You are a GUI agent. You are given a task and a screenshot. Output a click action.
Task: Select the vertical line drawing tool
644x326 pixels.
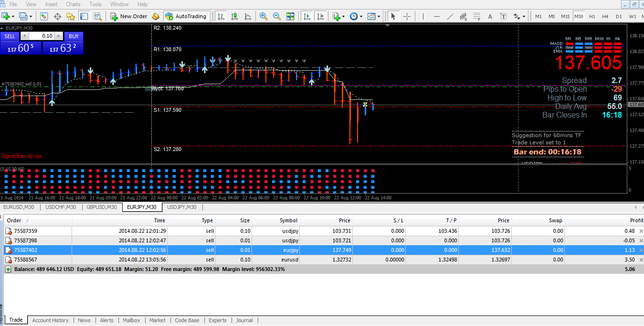423,16
